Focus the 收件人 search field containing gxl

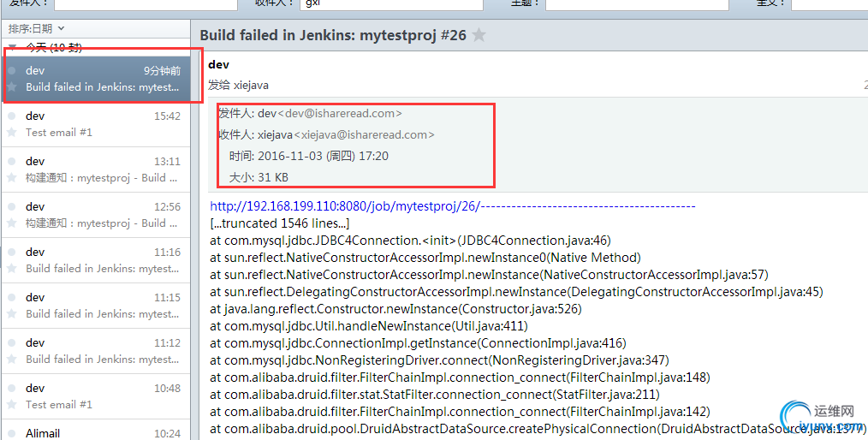pos(391,3)
